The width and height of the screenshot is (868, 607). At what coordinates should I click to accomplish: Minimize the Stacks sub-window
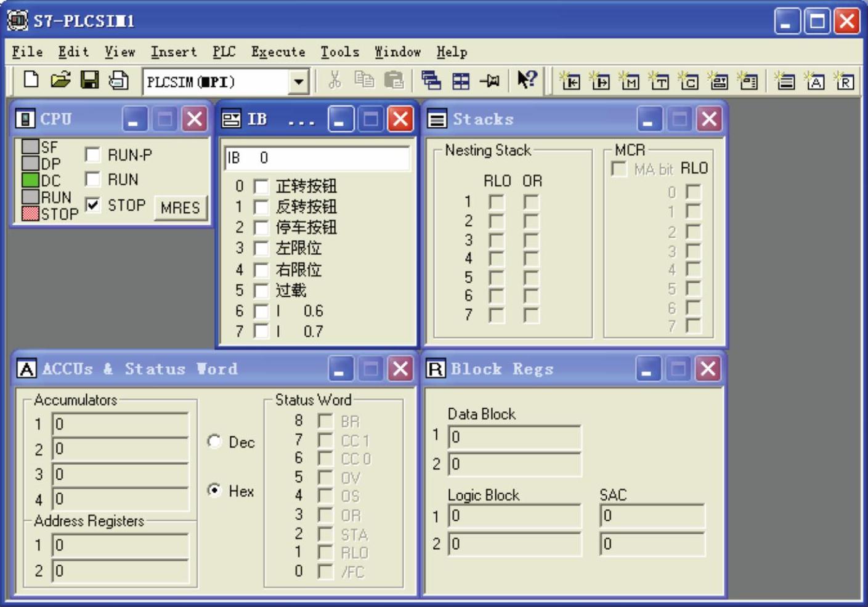click(x=649, y=119)
